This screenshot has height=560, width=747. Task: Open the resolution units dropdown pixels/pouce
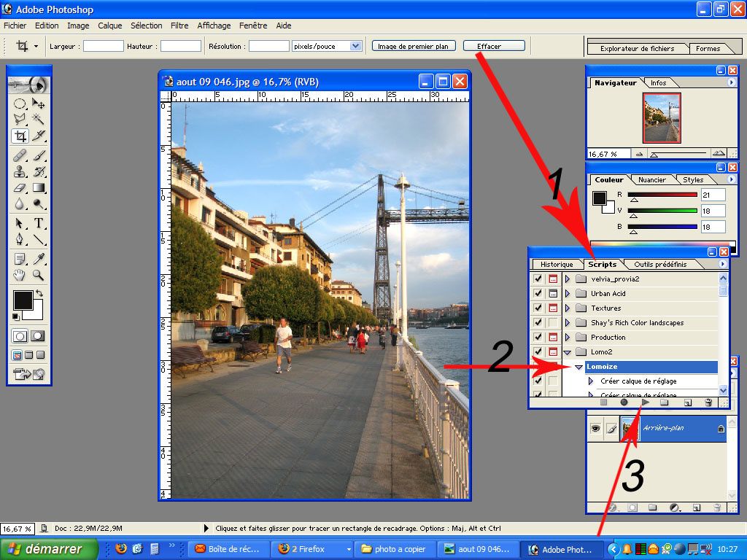pyautogui.click(x=355, y=46)
